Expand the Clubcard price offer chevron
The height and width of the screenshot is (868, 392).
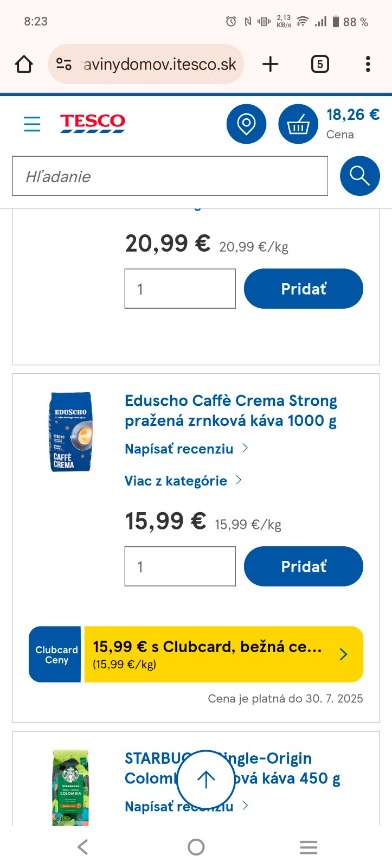coord(343,654)
